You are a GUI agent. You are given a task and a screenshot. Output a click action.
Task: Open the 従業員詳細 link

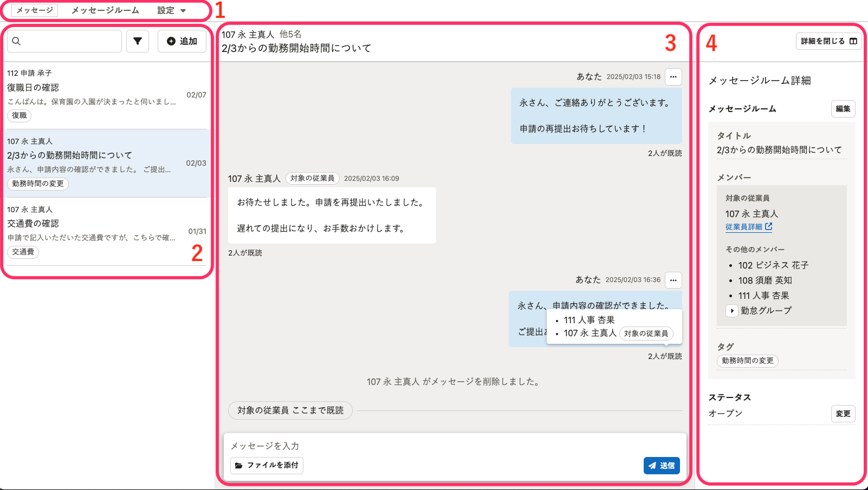(749, 227)
